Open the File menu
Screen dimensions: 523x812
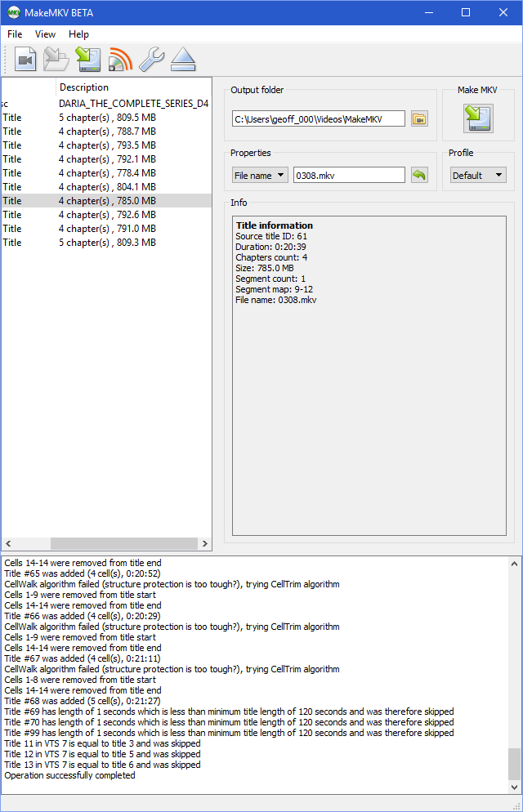point(15,34)
